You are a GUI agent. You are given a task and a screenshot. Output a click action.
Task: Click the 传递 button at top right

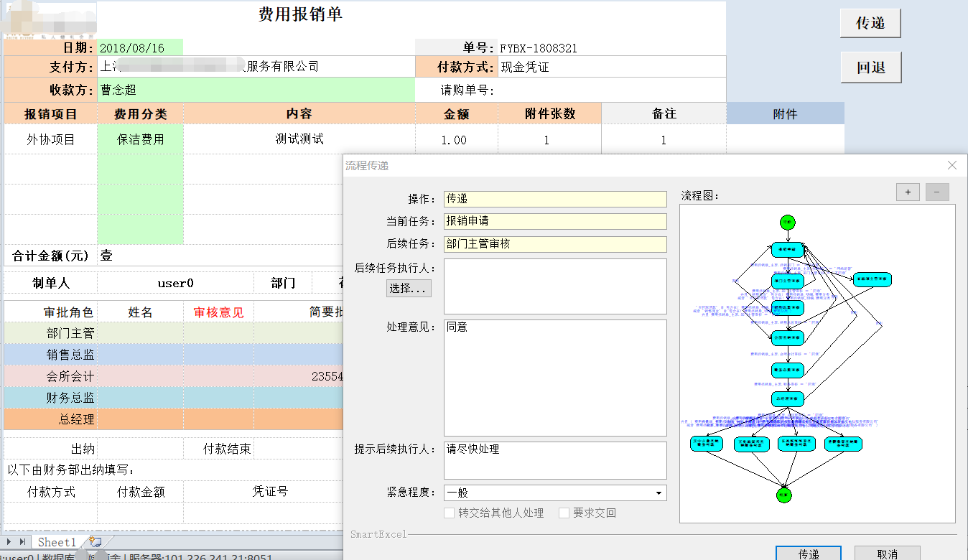coord(870,23)
